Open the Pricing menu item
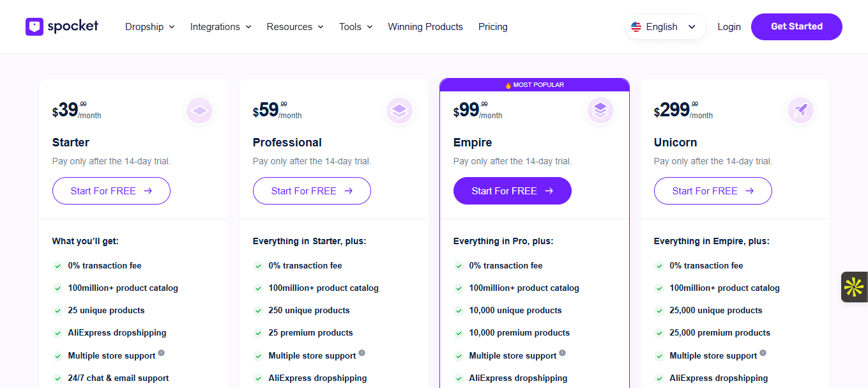Viewport: 868px width, 388px height. pos(492,27)
